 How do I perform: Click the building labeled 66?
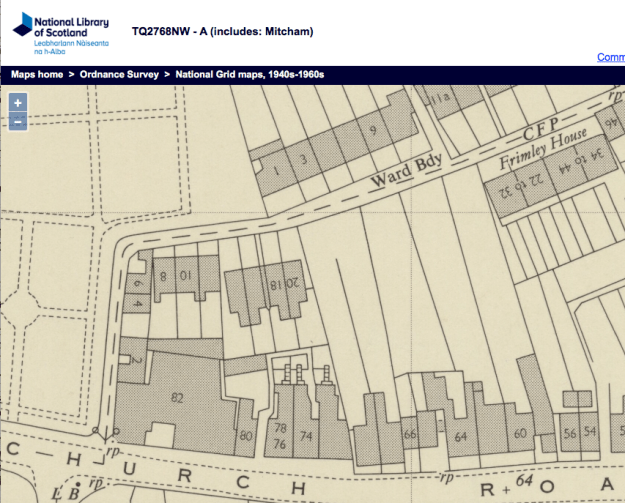pyautogui.click(x=409, y=435)
